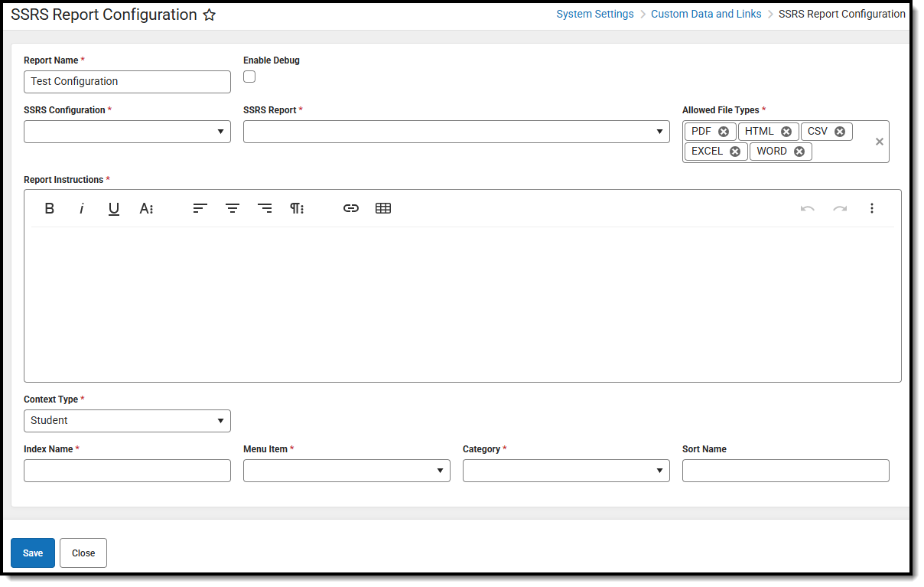Open Custom Data and Links breadcrumb
Viewport: 924px width, 587px height.
pos(705,13)
